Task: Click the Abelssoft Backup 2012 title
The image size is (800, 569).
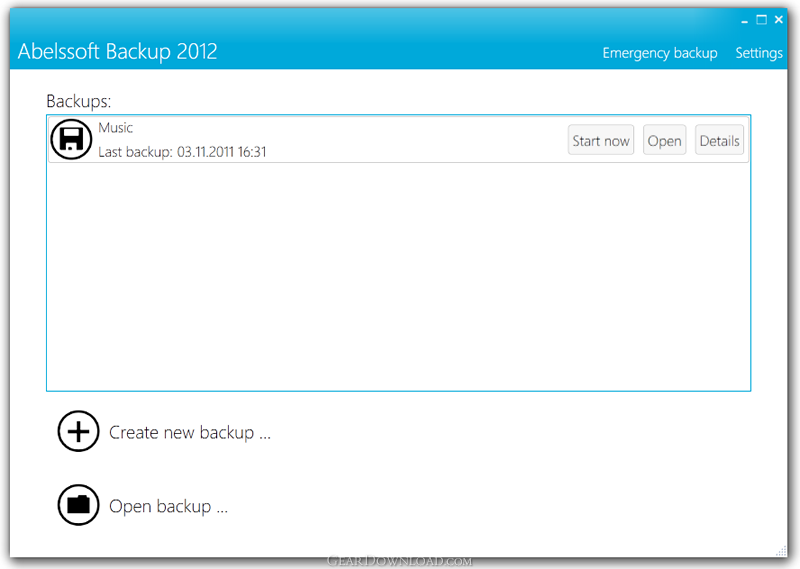Action: click(x=118, y=52)
